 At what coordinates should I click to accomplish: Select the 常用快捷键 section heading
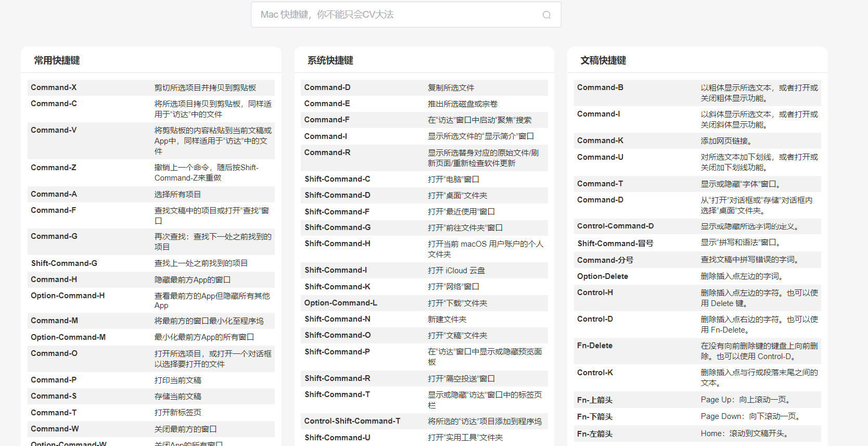(x=57, y=60)
